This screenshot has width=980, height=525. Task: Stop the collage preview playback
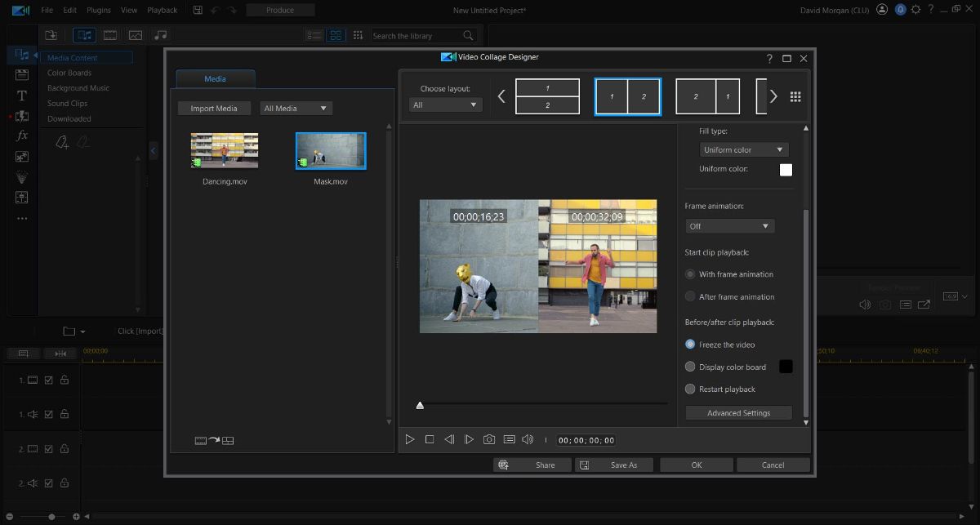(x=430, y=439)
